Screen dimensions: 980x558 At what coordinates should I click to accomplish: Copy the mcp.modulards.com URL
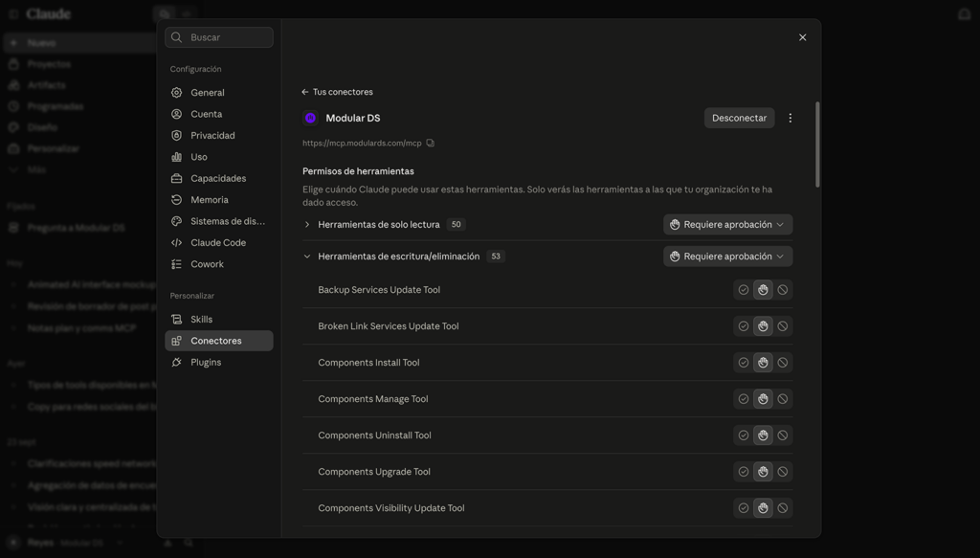coord(430,144)
